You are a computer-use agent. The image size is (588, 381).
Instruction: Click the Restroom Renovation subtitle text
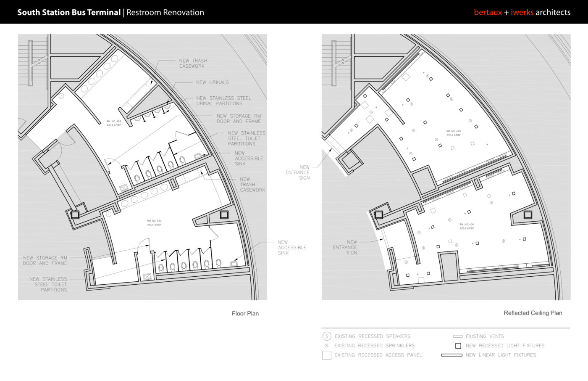point(165,12)
